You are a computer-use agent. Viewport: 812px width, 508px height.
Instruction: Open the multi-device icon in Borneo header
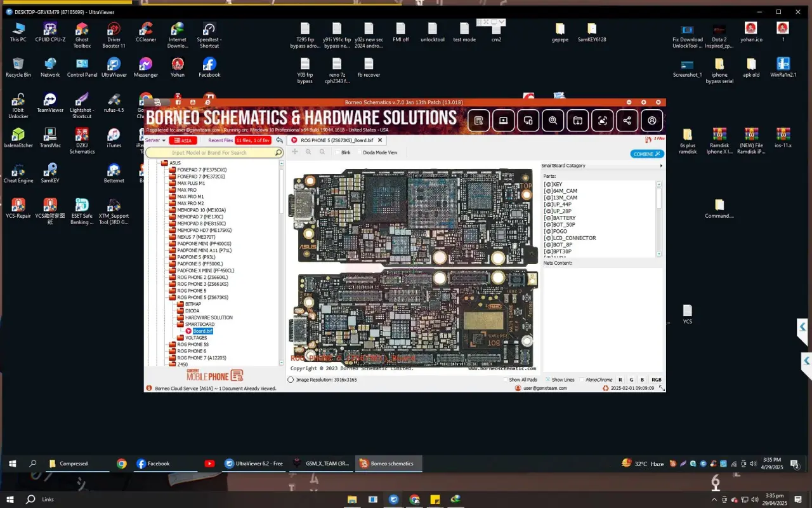[x=528, y=121]
